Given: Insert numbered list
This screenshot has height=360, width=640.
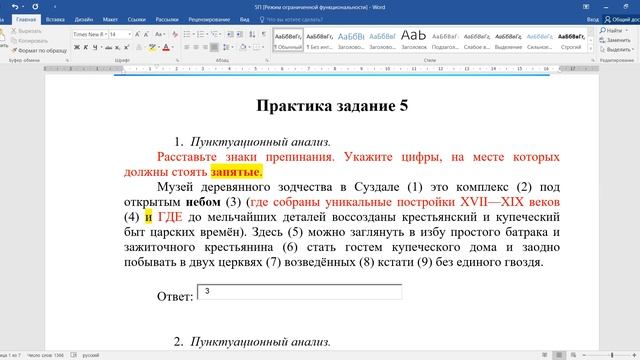Looking at the screenshot, I should pyautogui.click(x=200, y=34).
